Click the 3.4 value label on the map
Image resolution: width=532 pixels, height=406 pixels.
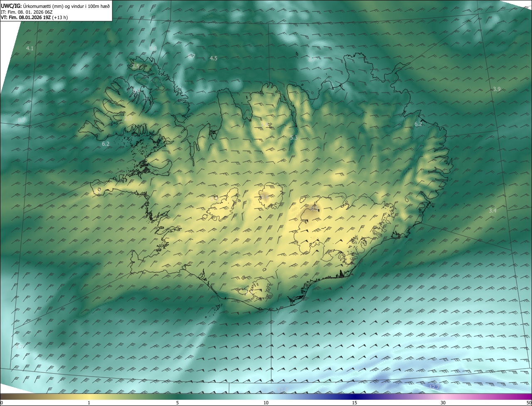tap(493, 211)
